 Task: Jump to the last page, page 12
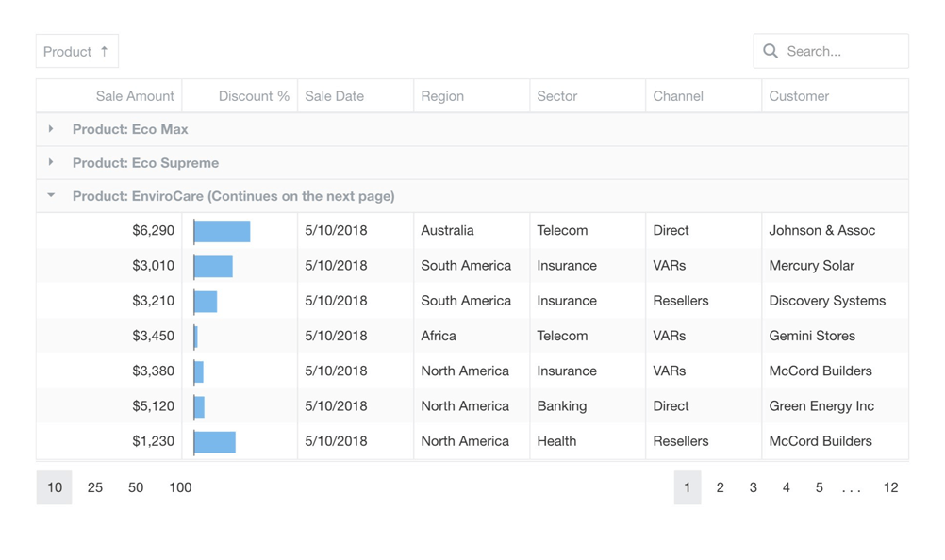891,487
